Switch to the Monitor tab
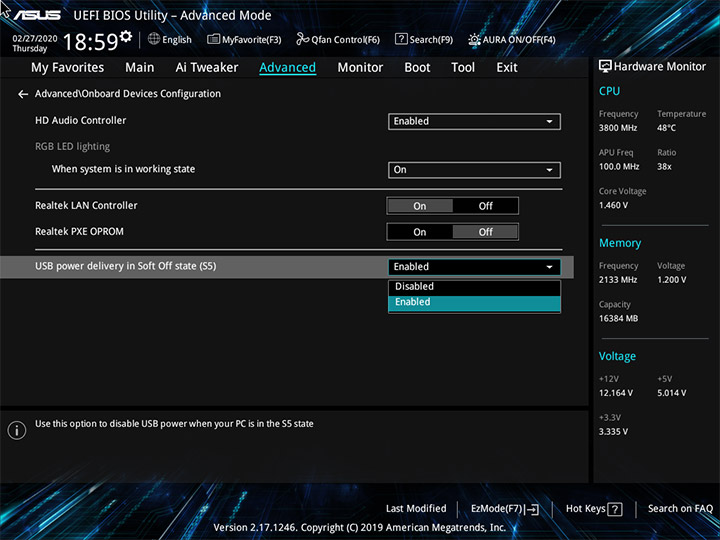720x540 pixels. click(x=360, y=68)
